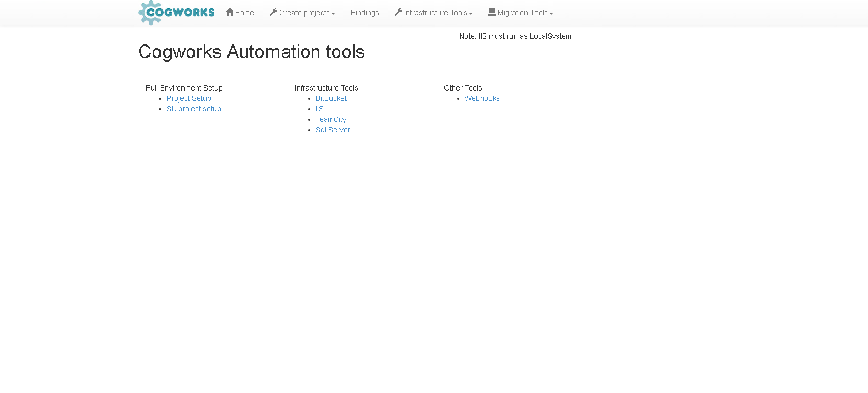Open the Project Setup link
This screenshot has width=868, height=393.
(189, 98)
